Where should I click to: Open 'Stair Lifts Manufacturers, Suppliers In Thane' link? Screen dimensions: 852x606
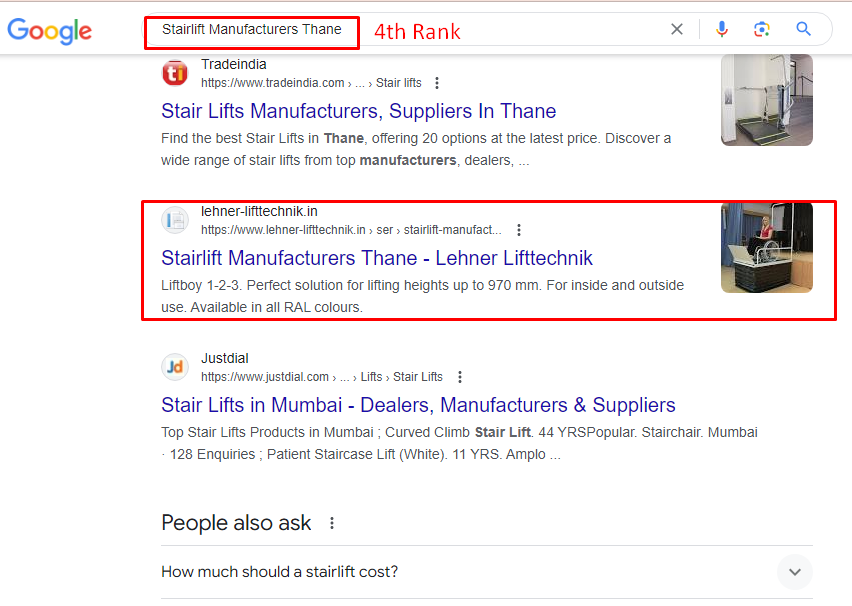coord(359,111)
